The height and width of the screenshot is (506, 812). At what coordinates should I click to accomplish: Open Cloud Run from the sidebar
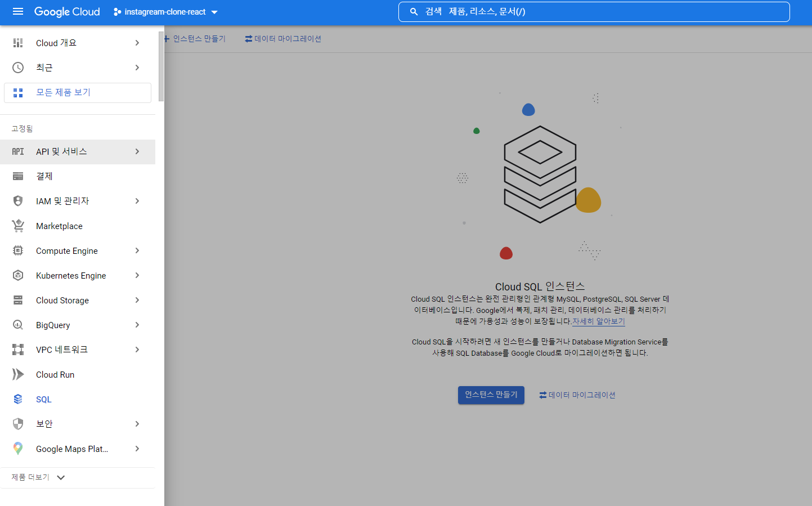tap(78, 374)
